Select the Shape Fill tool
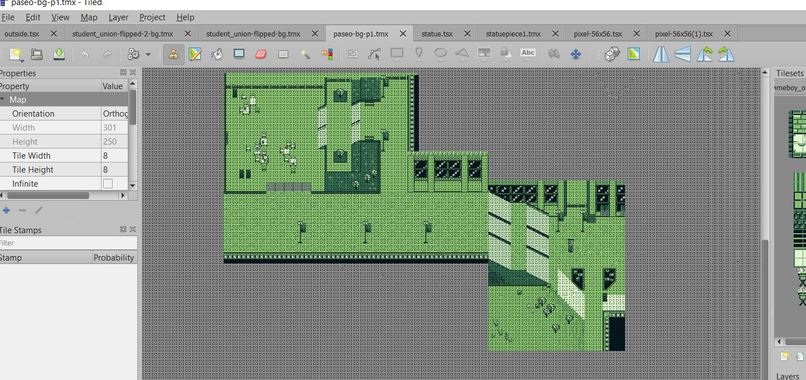 [x=239, y=53]
